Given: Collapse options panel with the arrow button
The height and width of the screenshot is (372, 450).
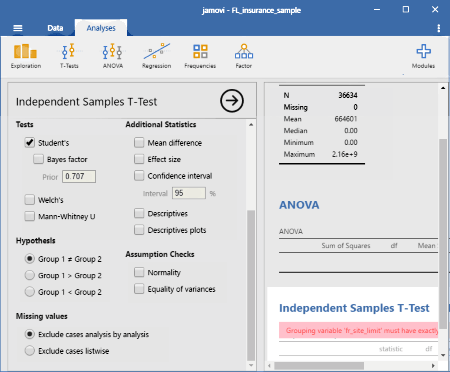Looking at the screenshot, I should [x=232, y=101].
